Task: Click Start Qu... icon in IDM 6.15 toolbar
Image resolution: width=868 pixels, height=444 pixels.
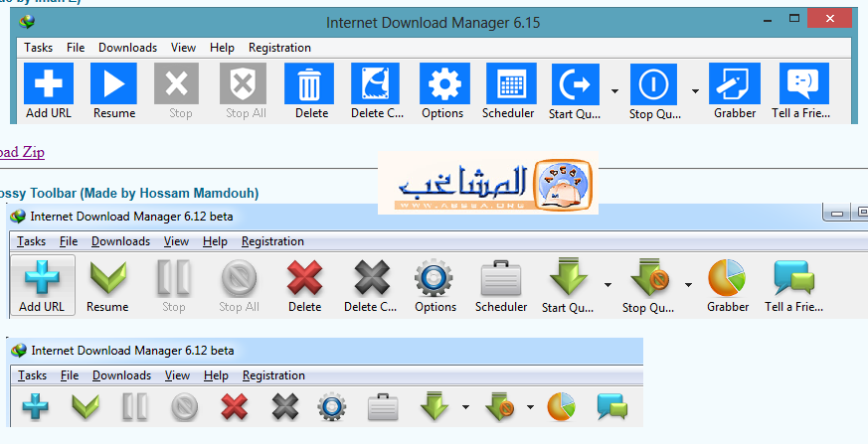Action: 576,84
